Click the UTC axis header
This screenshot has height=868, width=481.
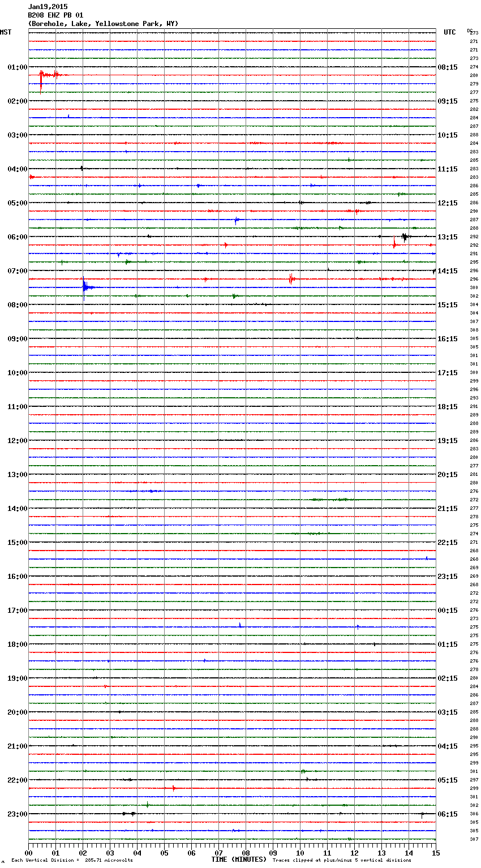tap(450, 32)
